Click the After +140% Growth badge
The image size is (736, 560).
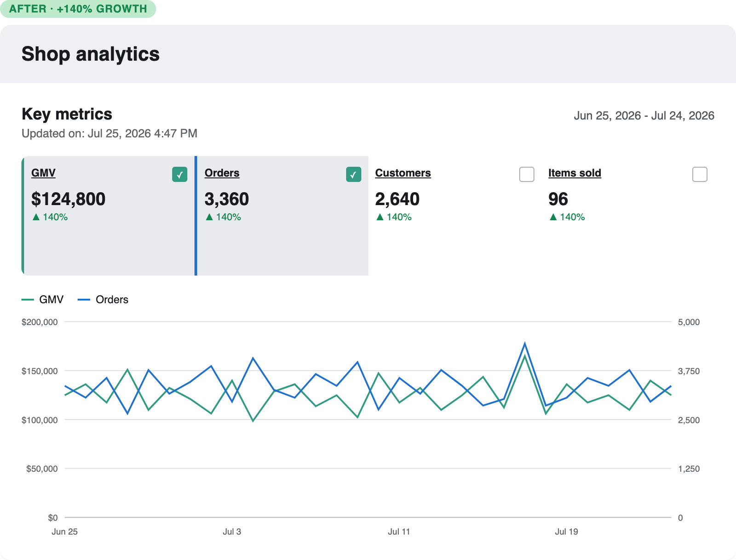78,9
